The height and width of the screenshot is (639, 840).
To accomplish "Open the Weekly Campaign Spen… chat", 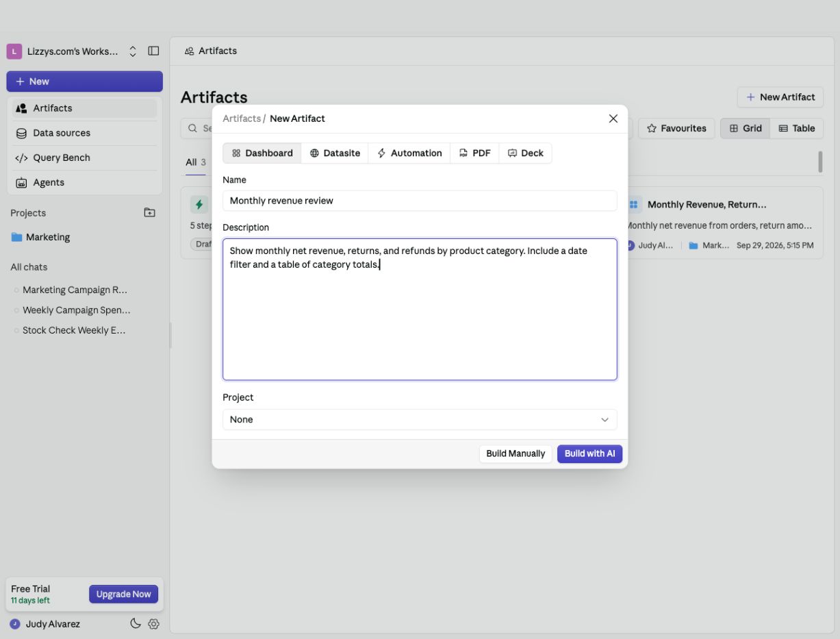I will [x=76, y=310].
